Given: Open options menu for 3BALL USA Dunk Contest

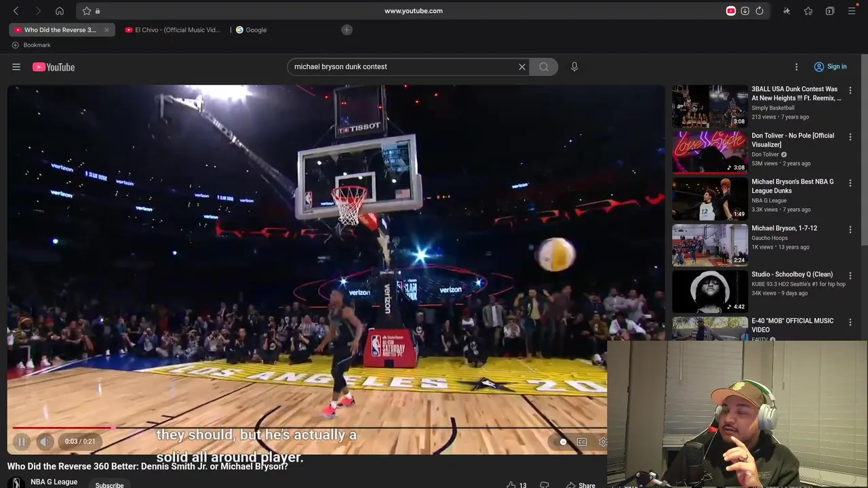Looking at the screenshot, I should pos(850,90).
